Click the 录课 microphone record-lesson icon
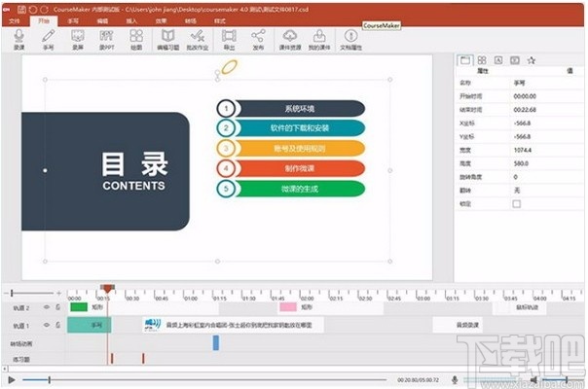Image resolution: width=588 pixels, height=389 pixels. tap(18, 39)
